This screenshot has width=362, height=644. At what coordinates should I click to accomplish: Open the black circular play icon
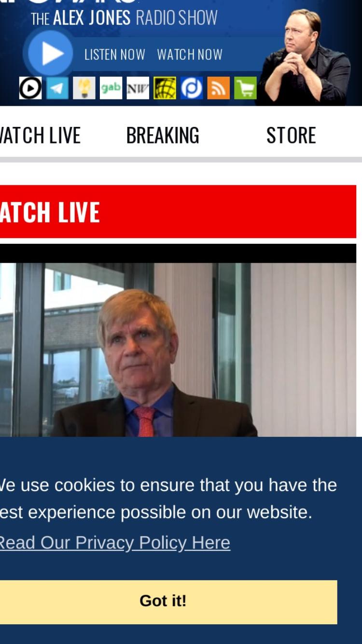click(x=30, y=88)
